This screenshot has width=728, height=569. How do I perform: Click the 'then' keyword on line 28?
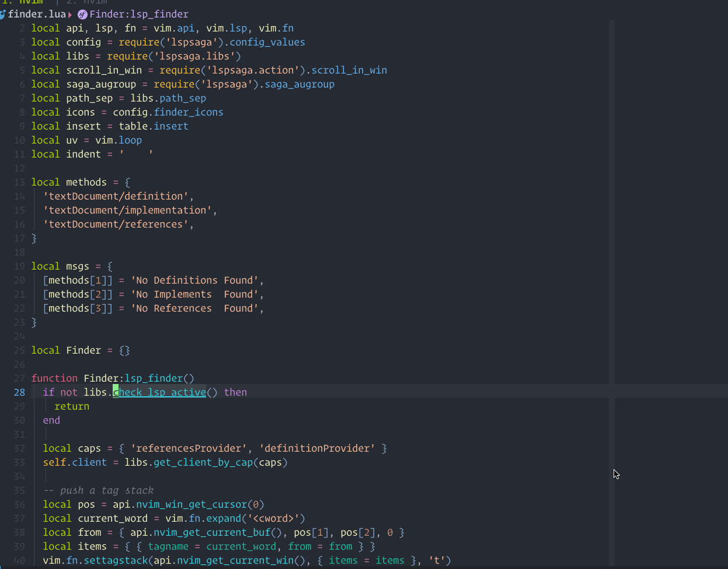(235, 392)
